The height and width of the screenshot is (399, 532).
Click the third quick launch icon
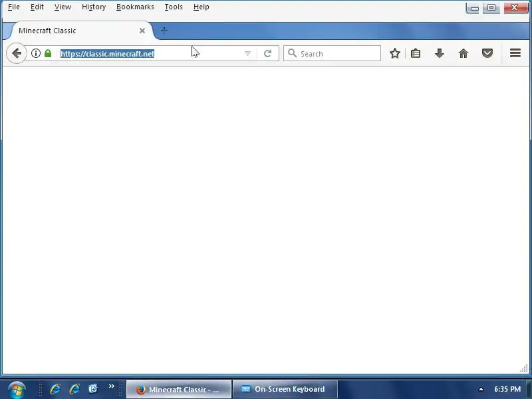pyautogui.click(x=93, y=388)
